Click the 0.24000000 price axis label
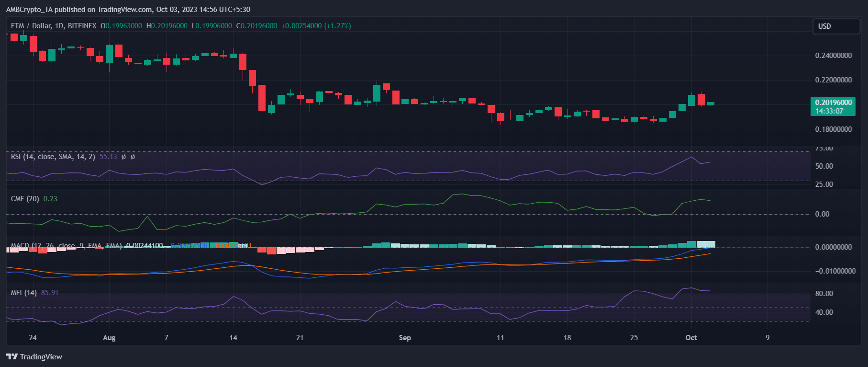Screen dimensions: 868x367 [834, 56]
